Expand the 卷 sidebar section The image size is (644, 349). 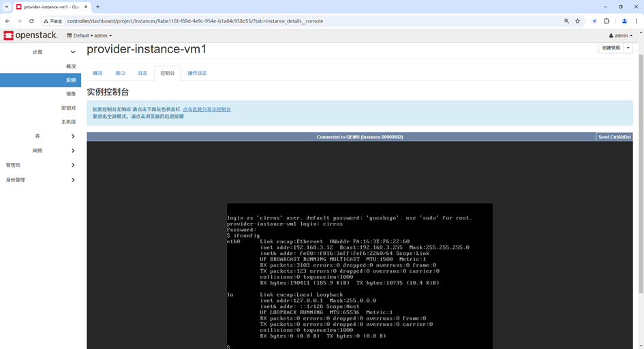tap(73, 136)
